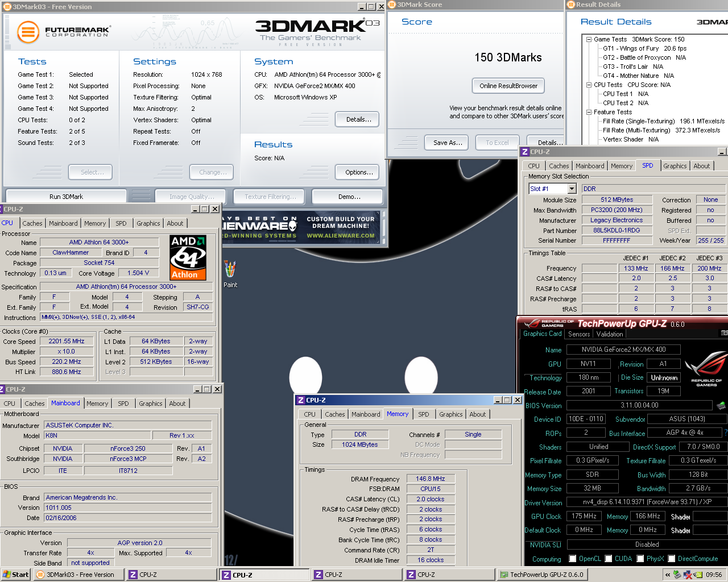The width and height of the screenshot is (728, 582).
Task: Click the AMD Athlon 64 logo in CPU-Z
Action: (188, 258)
